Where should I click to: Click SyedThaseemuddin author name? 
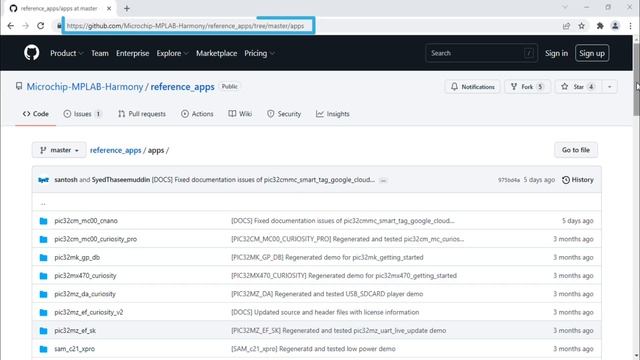tap(121, 180)
